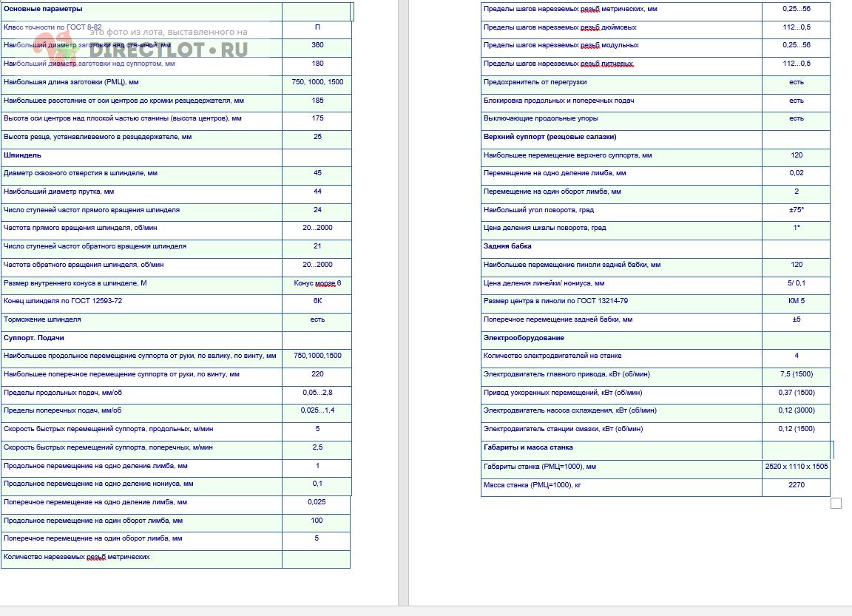This screenshot has height=616, width=852.
Task: Click the '1°' шкалы поворота value
Action: tap(797, 229)
